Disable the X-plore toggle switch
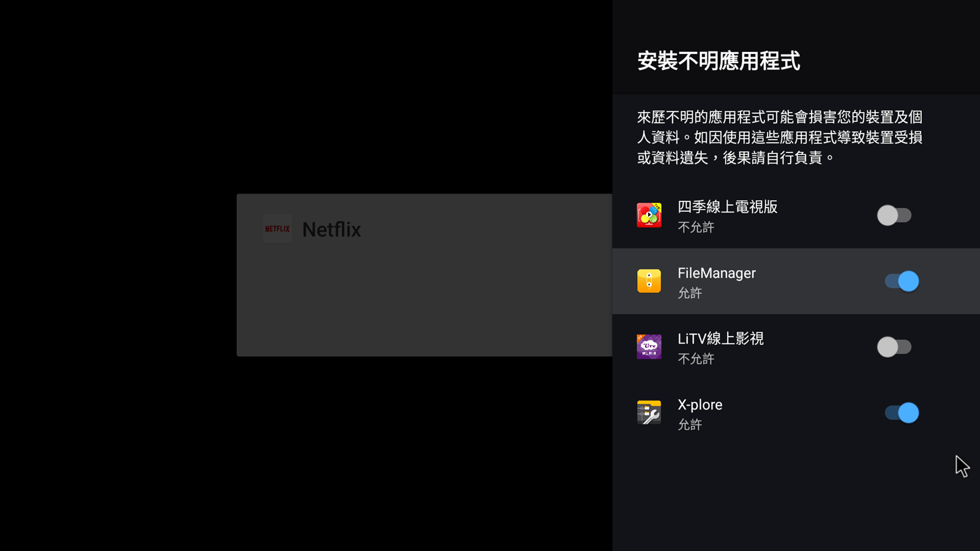Screen dimensions: 980x551 (x=902, y=413)
